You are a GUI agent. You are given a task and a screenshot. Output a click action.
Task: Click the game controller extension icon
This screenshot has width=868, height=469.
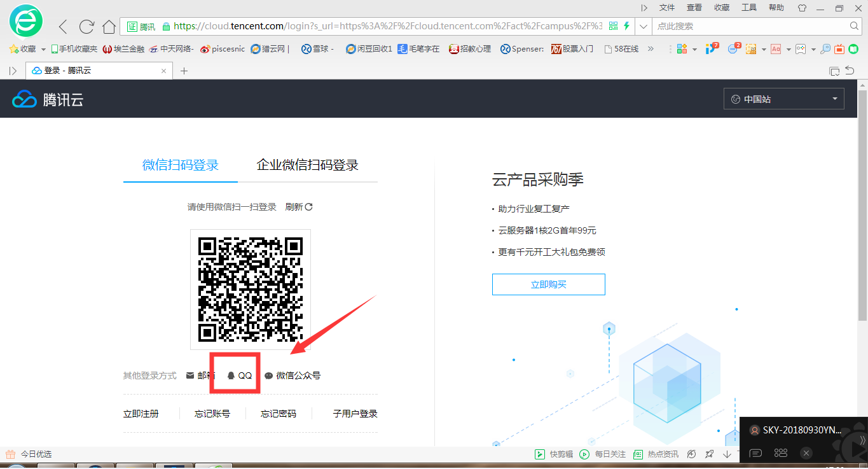801,48
